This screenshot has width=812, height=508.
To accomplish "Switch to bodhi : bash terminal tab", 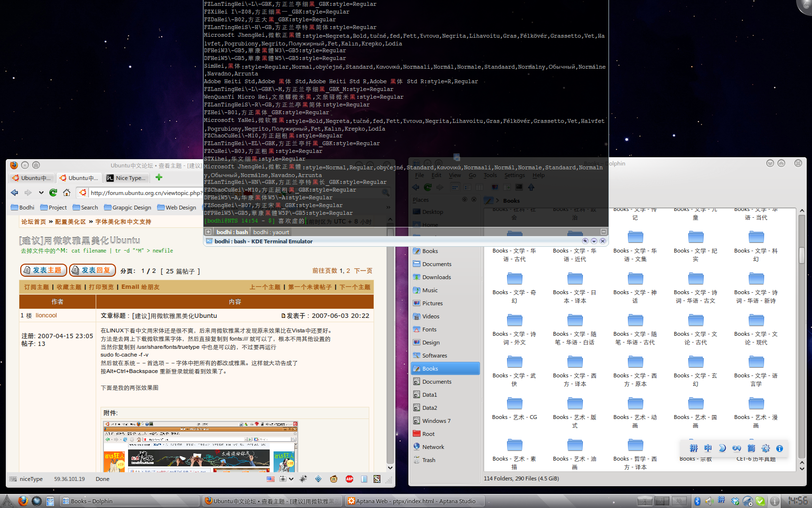I will point(232,232).
